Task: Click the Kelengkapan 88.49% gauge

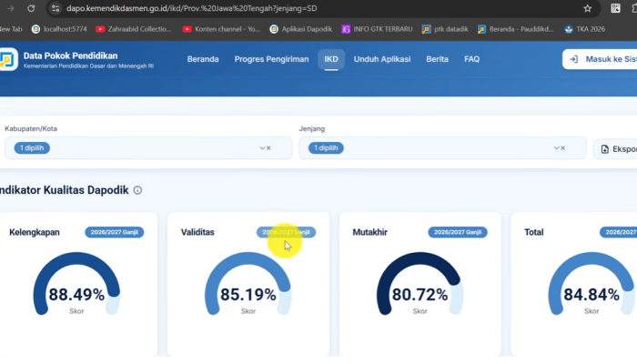Action: pos(76,284)
